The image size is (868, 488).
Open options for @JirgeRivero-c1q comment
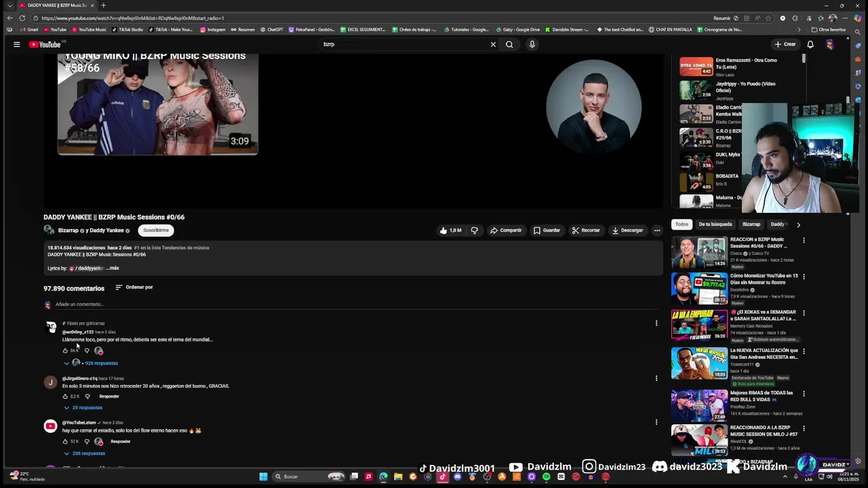[656, 378]
